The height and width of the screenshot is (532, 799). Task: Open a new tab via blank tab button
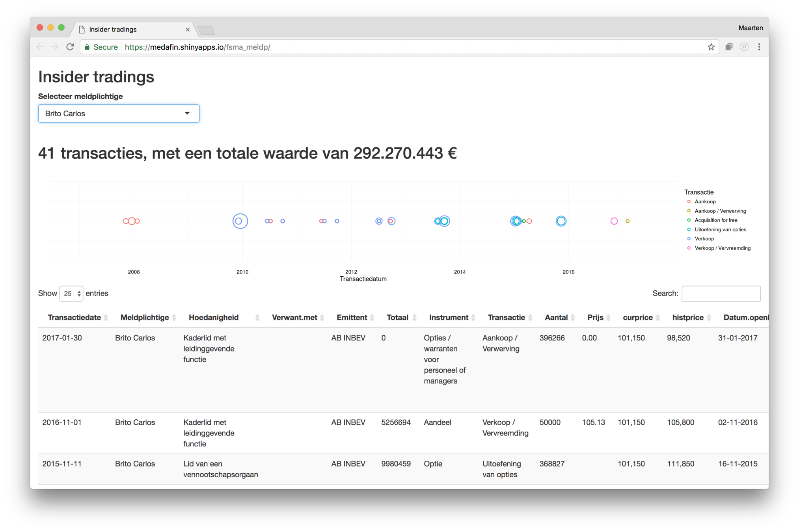click(x=206, y=30)
